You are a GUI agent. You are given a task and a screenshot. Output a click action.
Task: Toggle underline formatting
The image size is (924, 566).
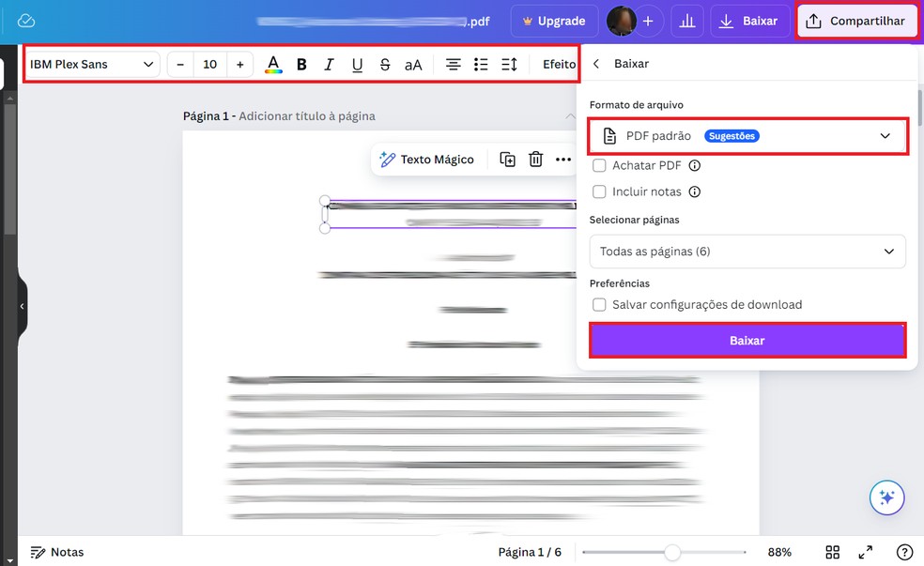pos(357,64)
